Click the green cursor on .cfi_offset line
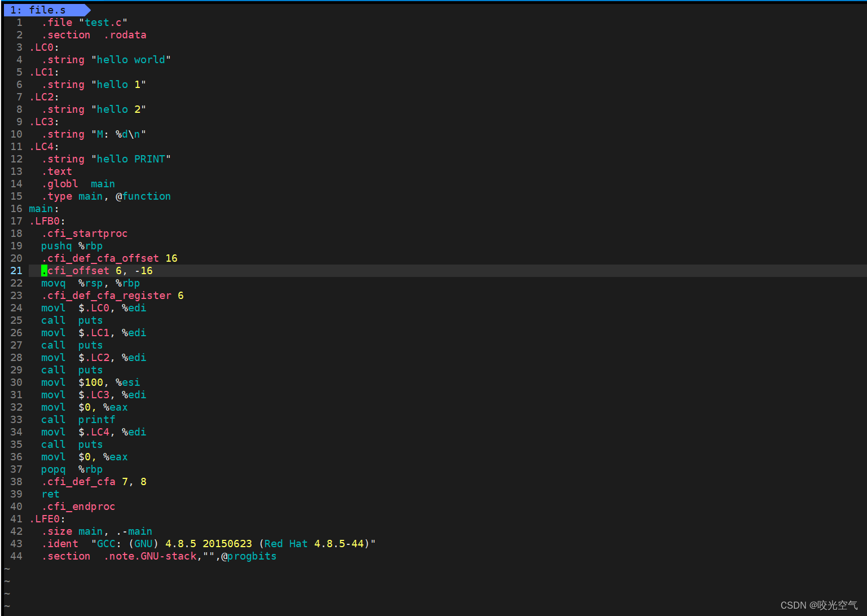867x616 pixels. [x=44, y=271]
